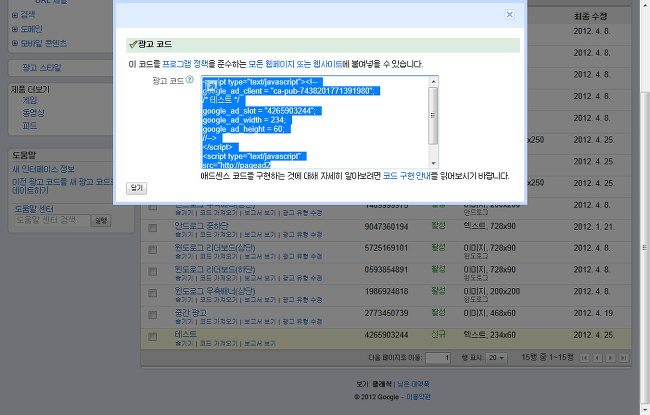Click the 실행 button beside help search

pos(101,221)
